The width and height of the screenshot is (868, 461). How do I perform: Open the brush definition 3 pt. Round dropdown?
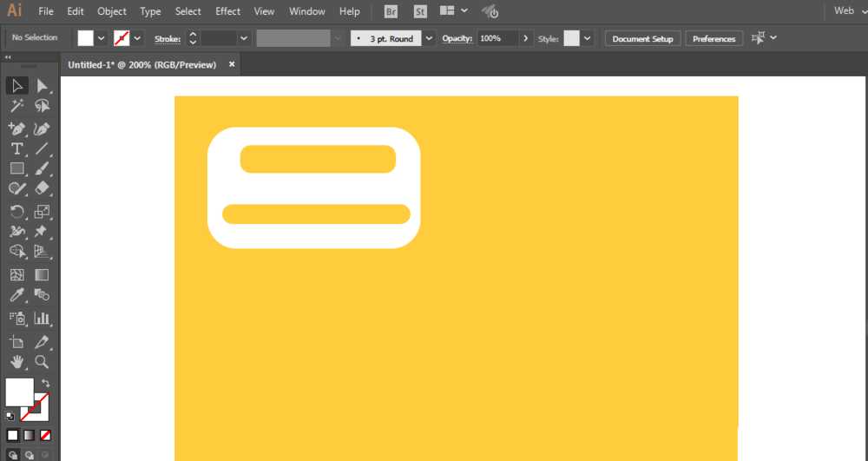tap(429, 38)
